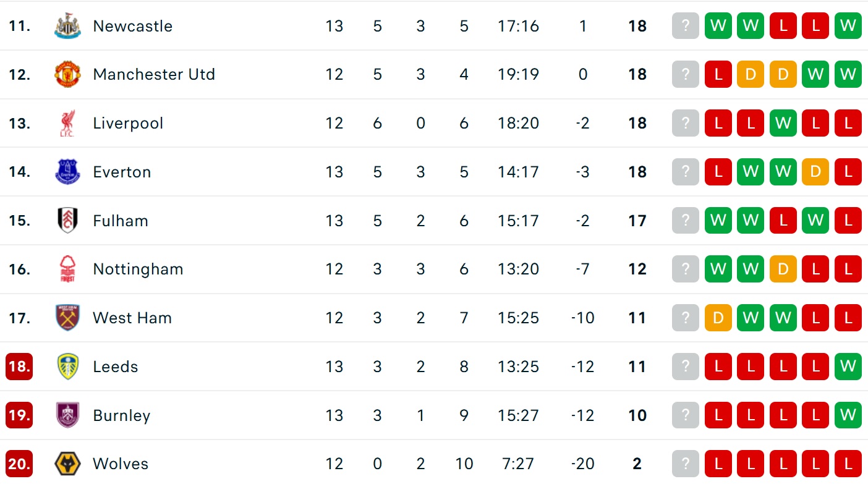The height and width of the screenshot is (484, 868).
Task: Click West Ham's orange D form badge
Action: click(x=718, y=318)
